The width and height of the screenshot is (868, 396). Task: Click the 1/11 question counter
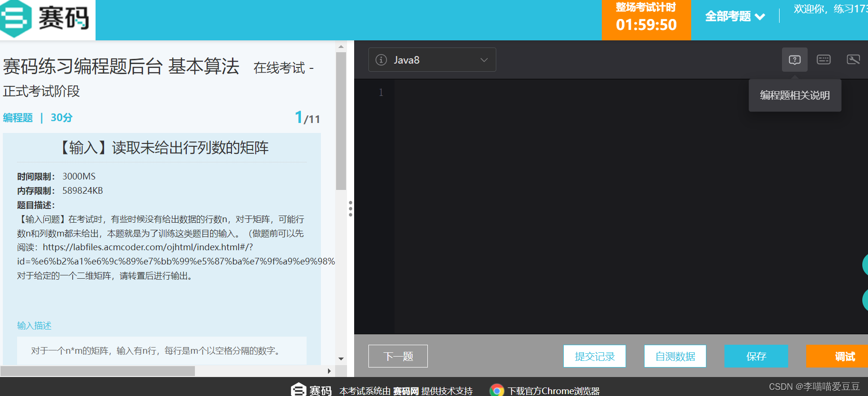[307, 117]
